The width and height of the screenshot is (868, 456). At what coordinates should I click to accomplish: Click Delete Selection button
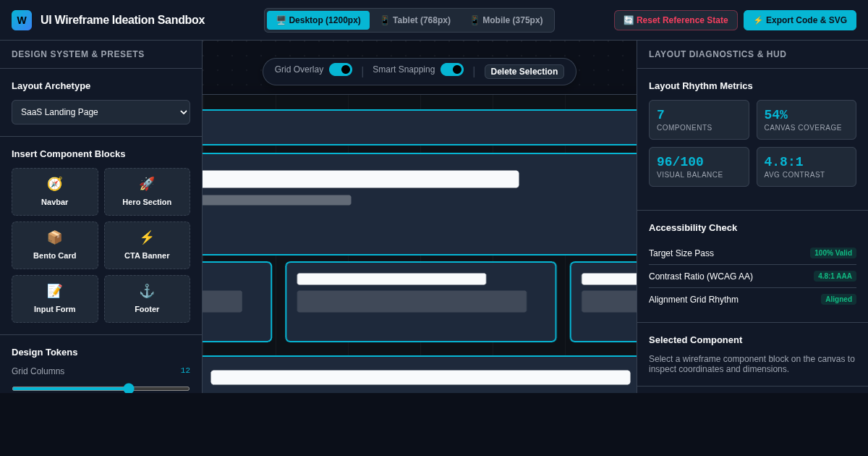click(x=524, y=72)
